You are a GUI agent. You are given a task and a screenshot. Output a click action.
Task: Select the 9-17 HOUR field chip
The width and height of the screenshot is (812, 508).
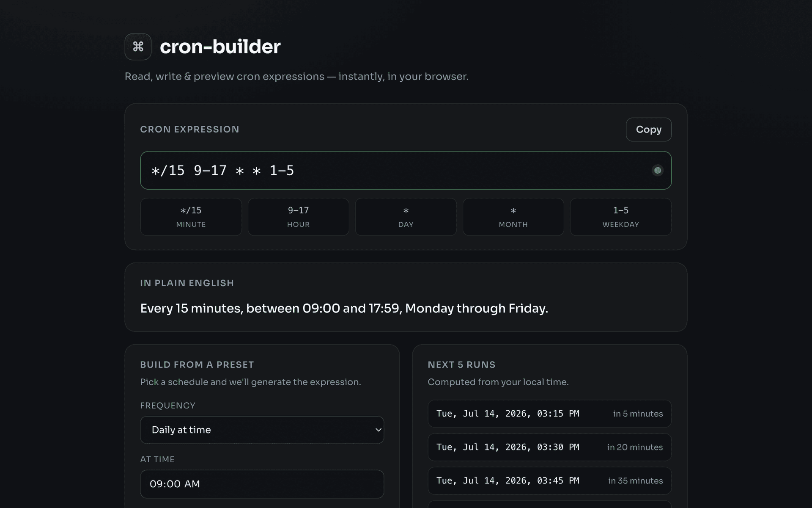(x=299, y=217)
